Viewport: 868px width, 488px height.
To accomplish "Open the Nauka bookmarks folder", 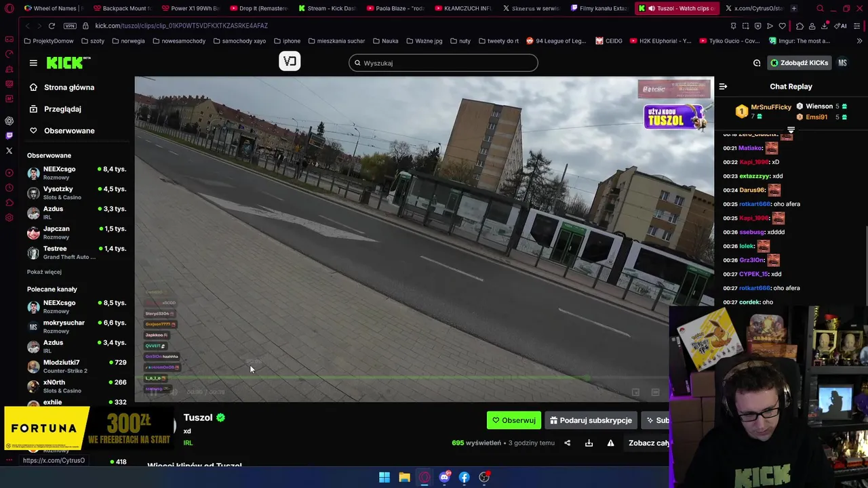I will [386, 41].
